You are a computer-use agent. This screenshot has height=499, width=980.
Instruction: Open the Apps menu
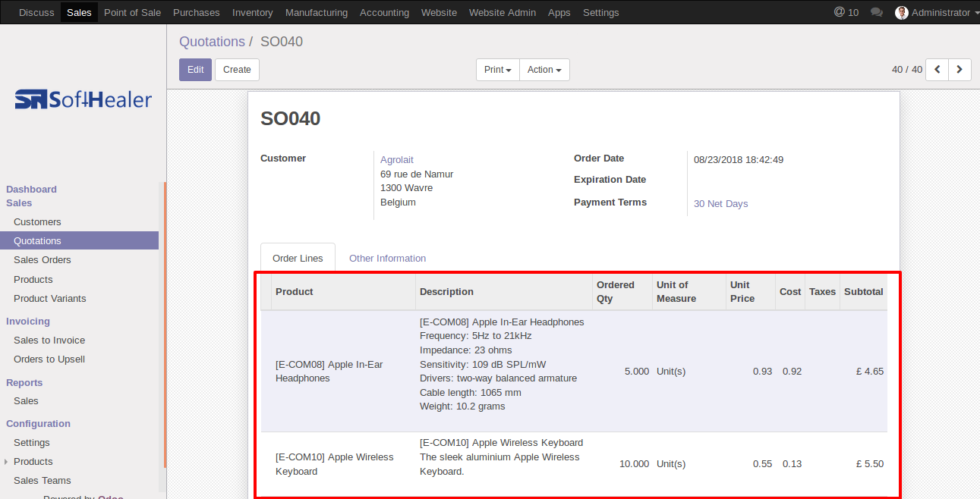click(559, 12)
